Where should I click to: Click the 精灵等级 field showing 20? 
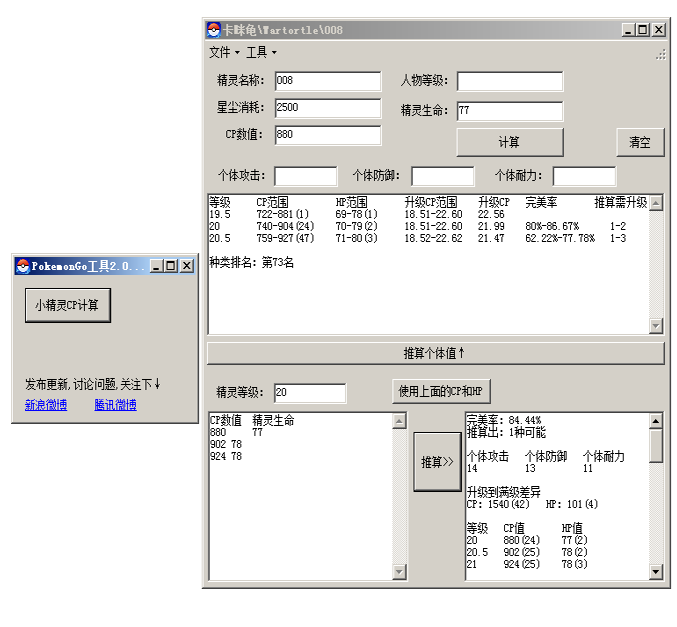pos(310,393)
